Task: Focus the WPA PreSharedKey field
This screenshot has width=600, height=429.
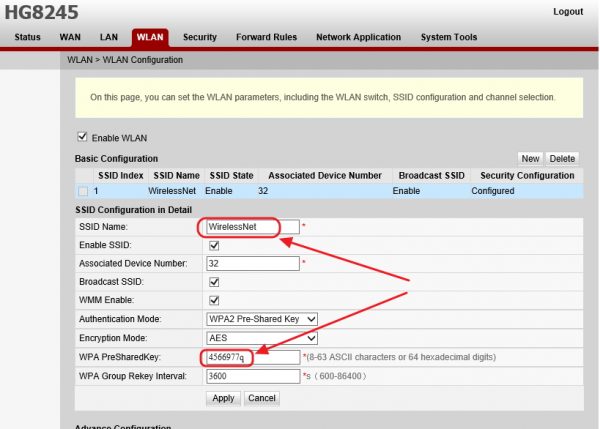Action: click(252, 357)
